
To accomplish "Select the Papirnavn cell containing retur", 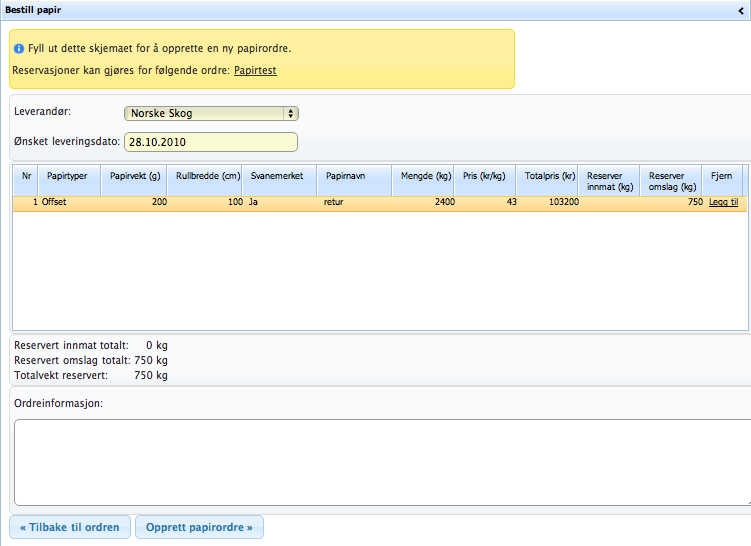I will coord(353,202).
